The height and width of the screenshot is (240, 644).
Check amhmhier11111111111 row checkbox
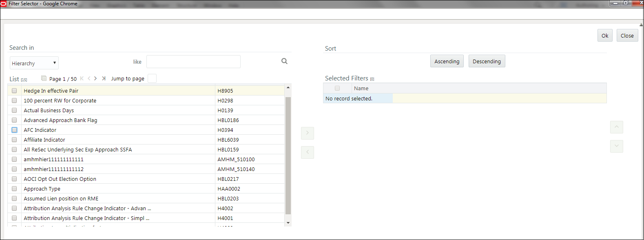[x=14, y=159]
